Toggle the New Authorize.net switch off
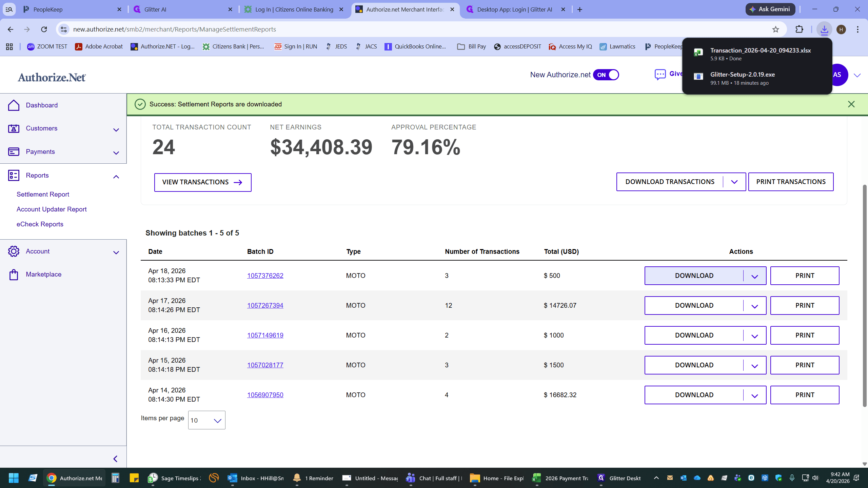This screenshot has height=488, width=868. tap(606, 75)
